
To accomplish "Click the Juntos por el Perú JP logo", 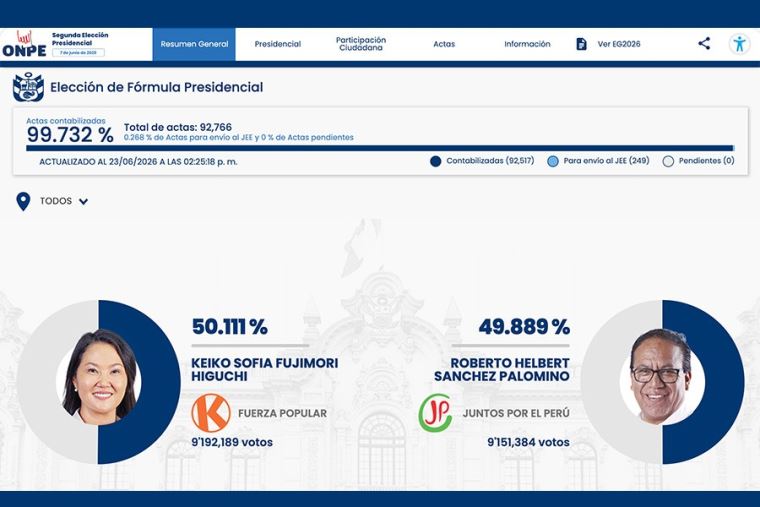I will [x=435, y=413].
